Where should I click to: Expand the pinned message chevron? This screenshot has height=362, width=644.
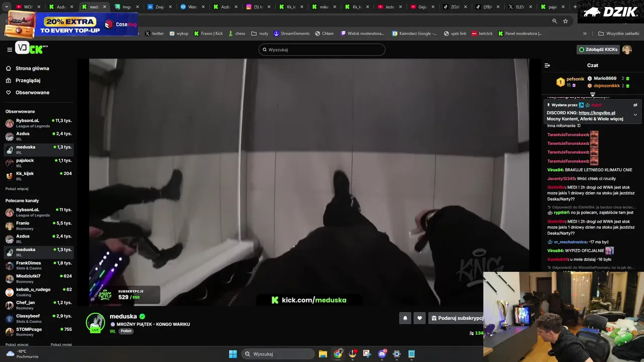[635, 115]
